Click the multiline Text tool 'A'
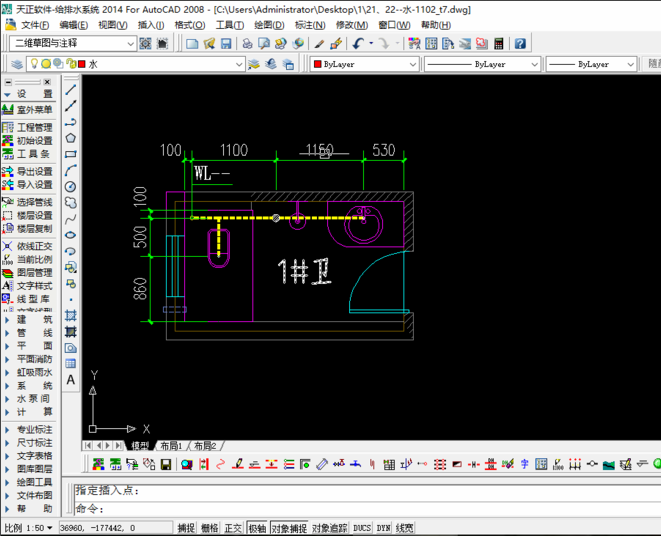661x536 pixels. click(70, 380)
